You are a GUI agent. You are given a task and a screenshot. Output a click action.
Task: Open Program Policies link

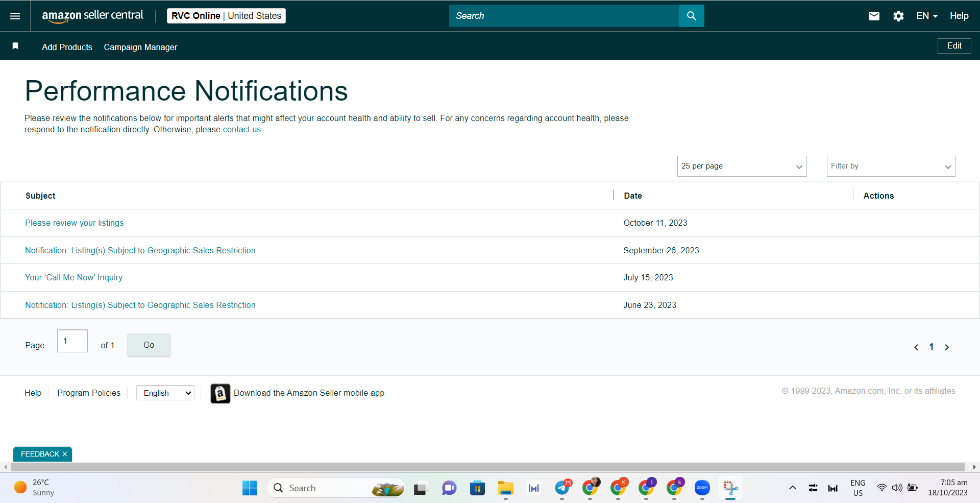coord(89,393)
